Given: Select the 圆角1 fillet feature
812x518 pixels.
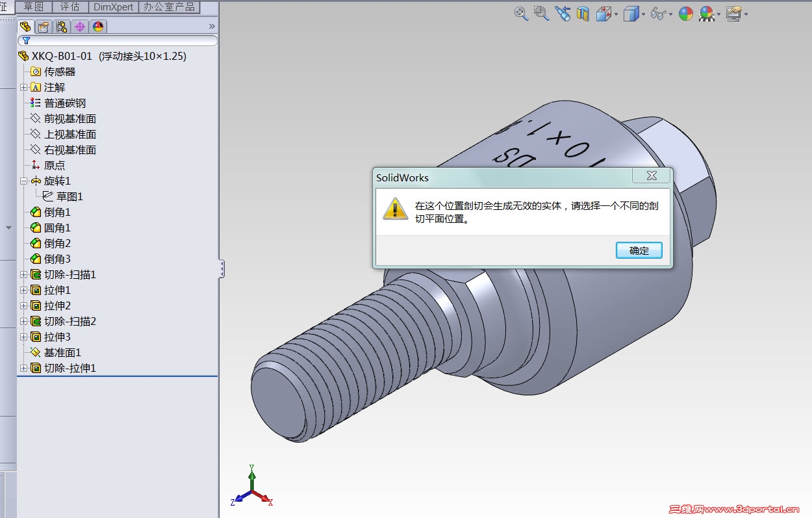Looking at the screenshot, I should click(51, 227).
